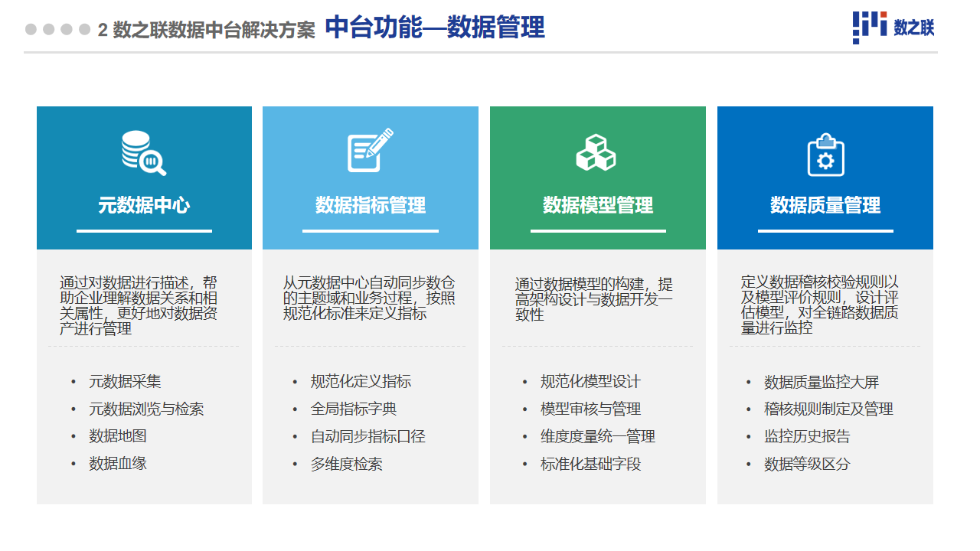Click the clipboard gear icon above 数据质量管理
The image size is (980, 551).
click(825, 155)
